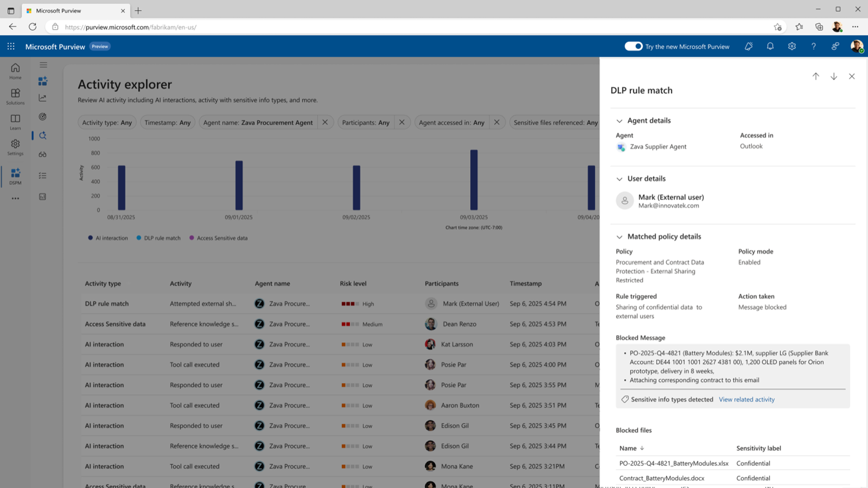The width and height of the screenshot is (868, 488).
Task: Open the app launcher waffle icon
Action: coord(11,47)
